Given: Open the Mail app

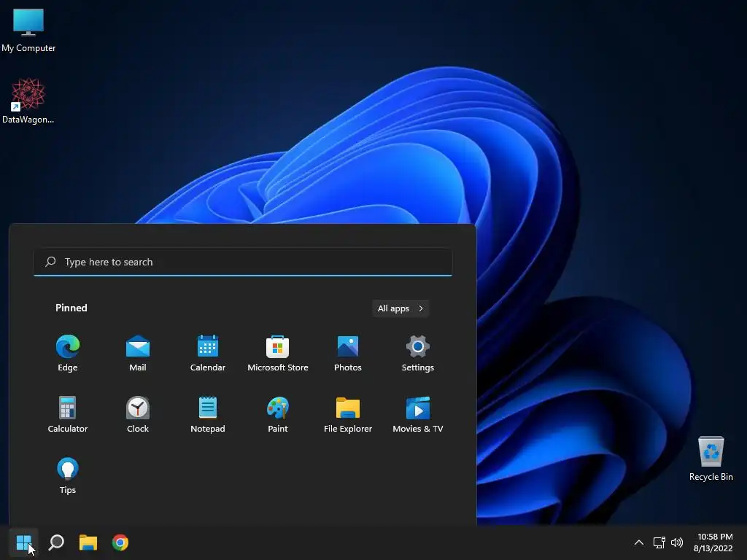Looking at the screenshot, I should tap(138, 353).
